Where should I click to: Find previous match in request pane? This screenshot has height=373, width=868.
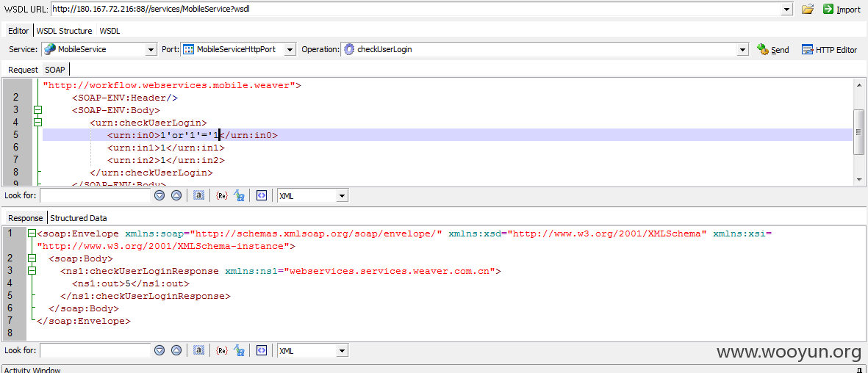pos(176,196)
